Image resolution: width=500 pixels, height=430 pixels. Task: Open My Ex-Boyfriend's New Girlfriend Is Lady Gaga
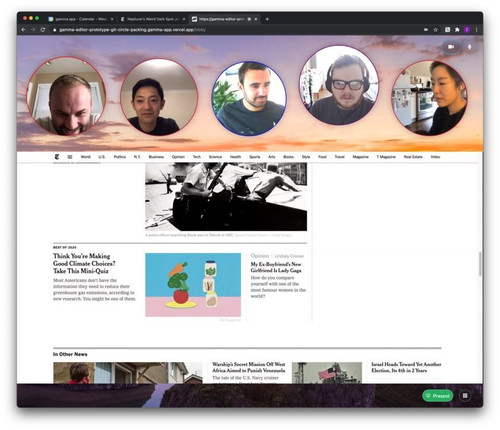[276, 267]
